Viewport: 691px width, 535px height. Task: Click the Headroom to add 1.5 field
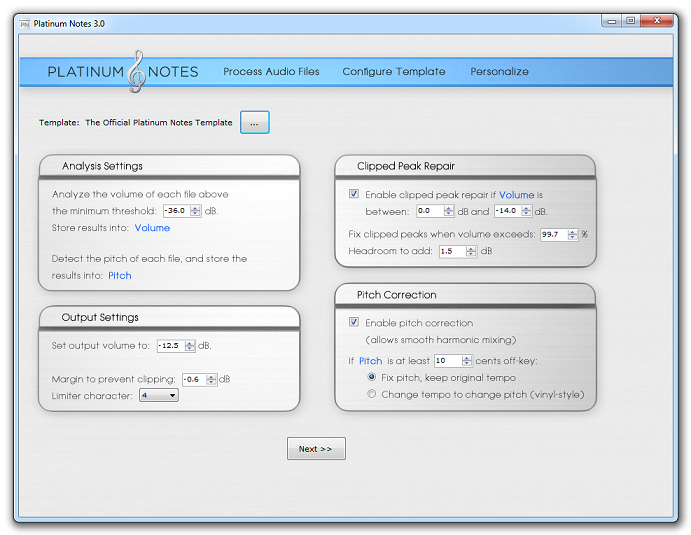point(449,251)
